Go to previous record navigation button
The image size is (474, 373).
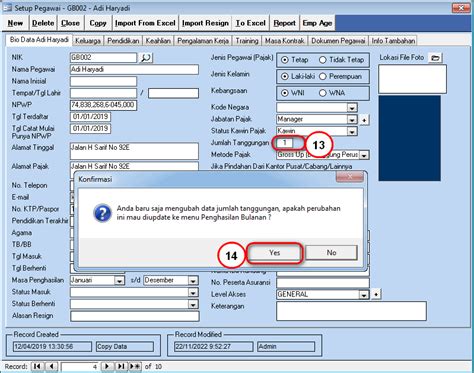click(51, 366)
